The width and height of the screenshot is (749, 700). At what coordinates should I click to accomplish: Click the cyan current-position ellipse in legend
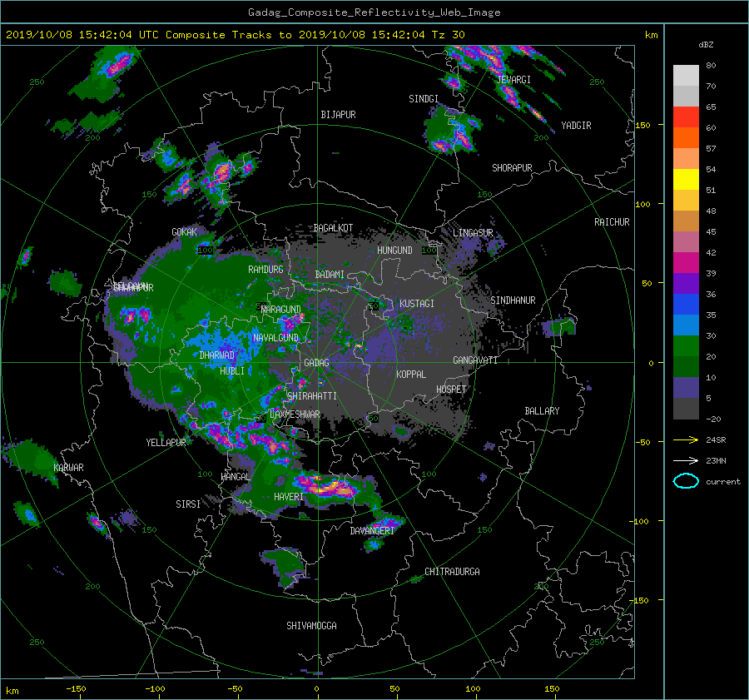pyautogui.click(x=686, y=481)
